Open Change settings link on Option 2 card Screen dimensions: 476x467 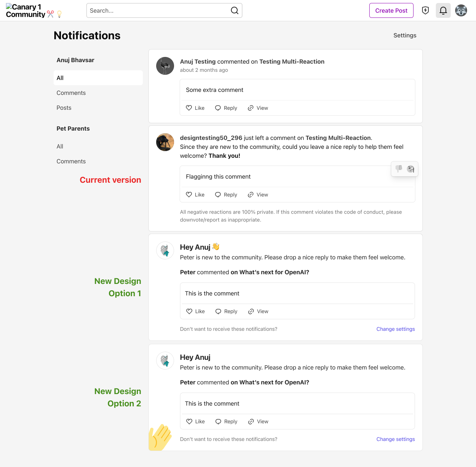(x=395, y=439)
